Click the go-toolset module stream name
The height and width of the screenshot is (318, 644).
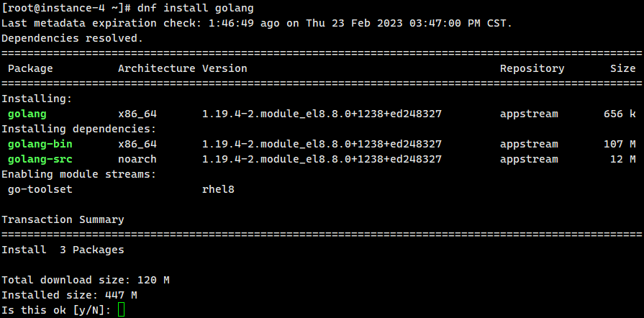pos(40,189)
